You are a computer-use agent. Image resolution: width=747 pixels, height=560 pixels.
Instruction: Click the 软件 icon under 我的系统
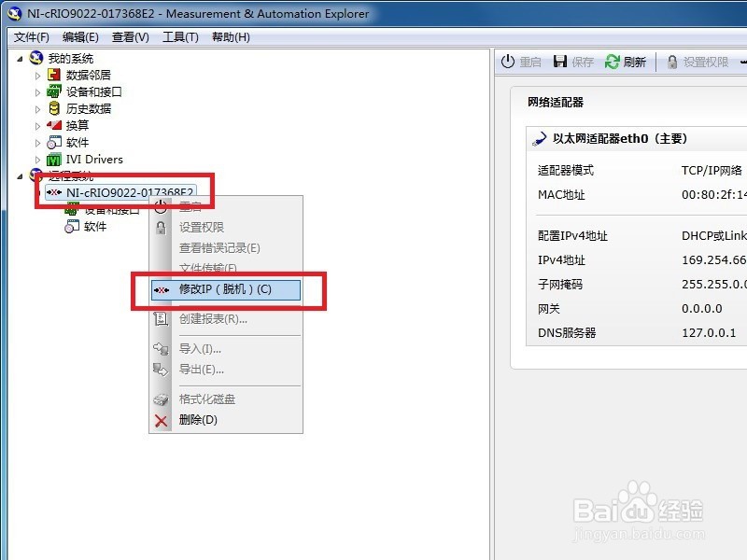click(54, 143)
